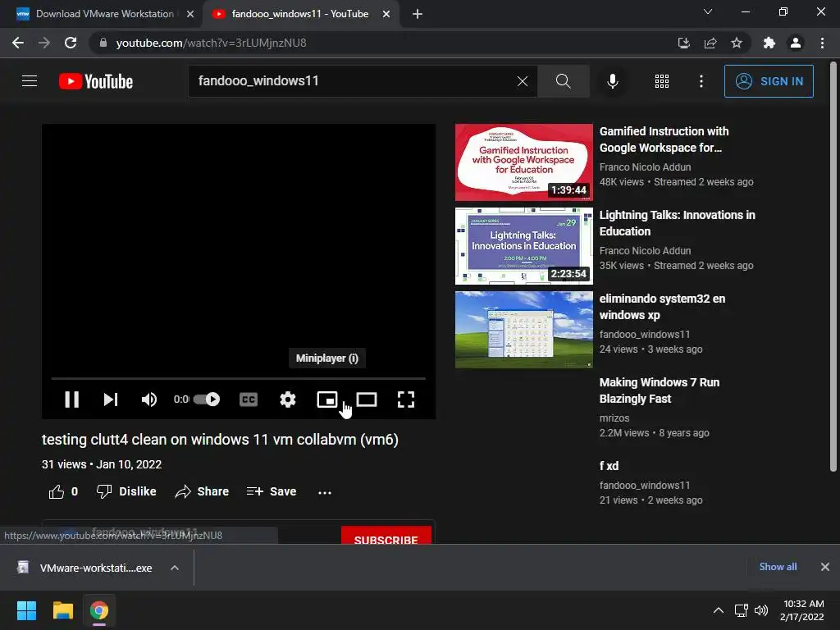Screen dimensions: 840x630
Task: Open the Chrome extensions puzzle icon
Action: pyautogui.click(x=769, y=43)
